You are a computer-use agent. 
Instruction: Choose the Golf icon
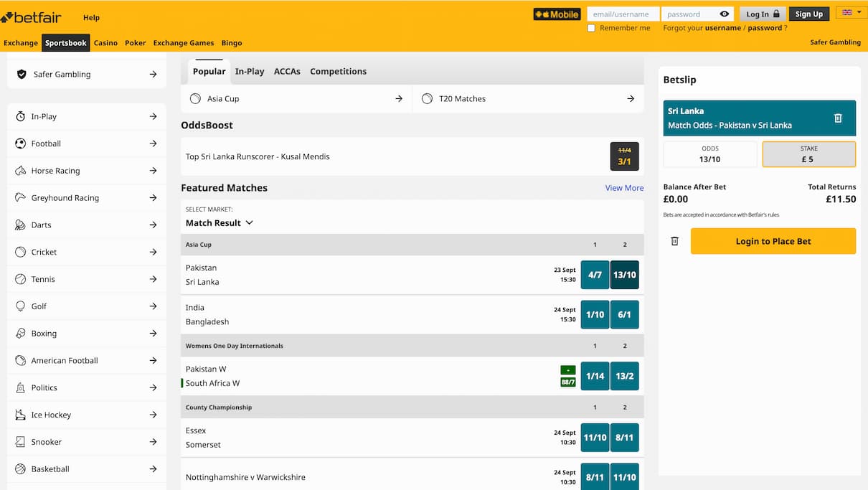click(20, 306)
